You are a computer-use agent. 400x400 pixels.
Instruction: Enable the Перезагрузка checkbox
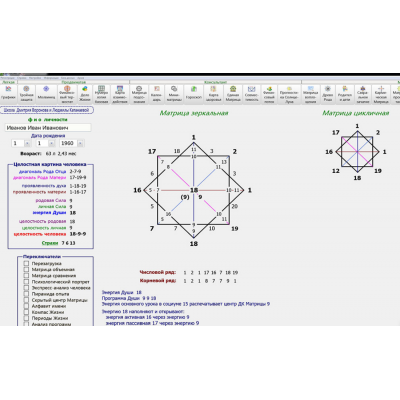(26, 263)
